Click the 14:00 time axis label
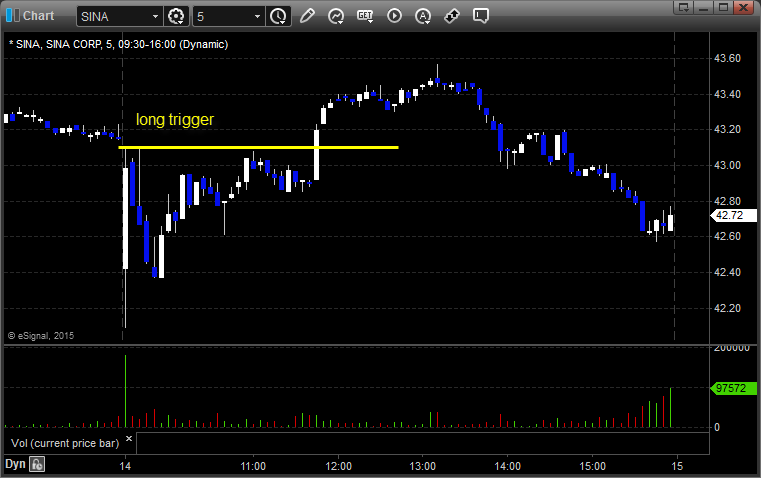Image resolution: width=761 pixels, height=478 pixels. (x=507, y=466)
